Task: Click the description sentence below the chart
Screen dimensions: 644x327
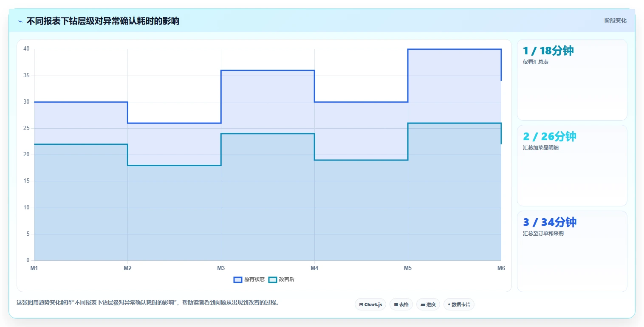Action: click(148, 303)
